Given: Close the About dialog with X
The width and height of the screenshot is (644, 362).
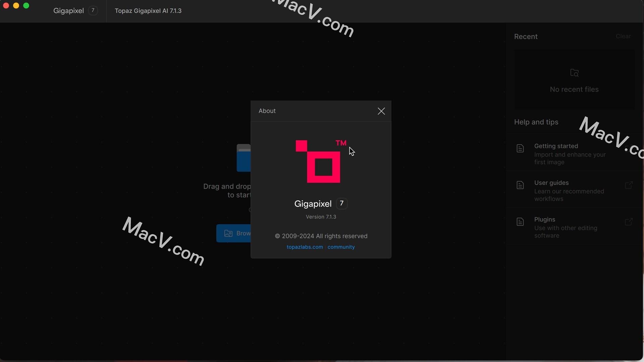Looking at the screenshot, I should 381,111.
